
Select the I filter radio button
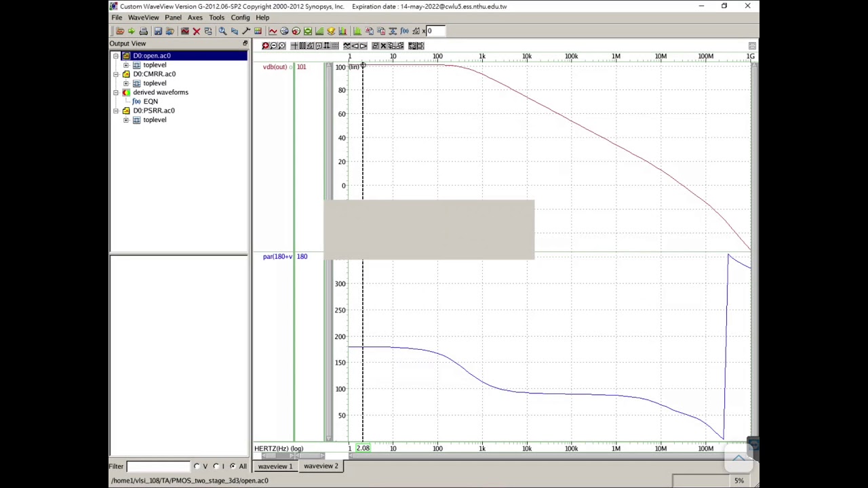(x=216, y=466)
